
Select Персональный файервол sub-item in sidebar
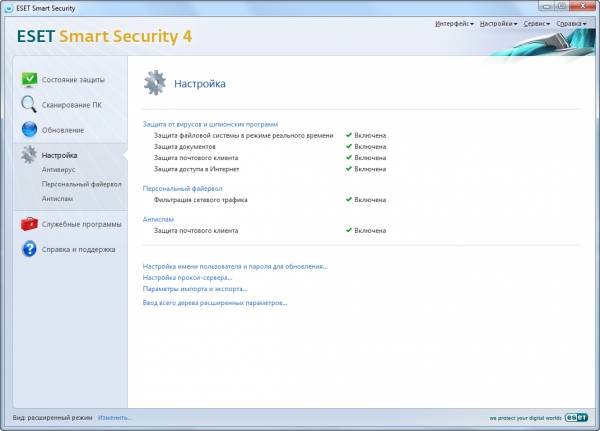82,184
